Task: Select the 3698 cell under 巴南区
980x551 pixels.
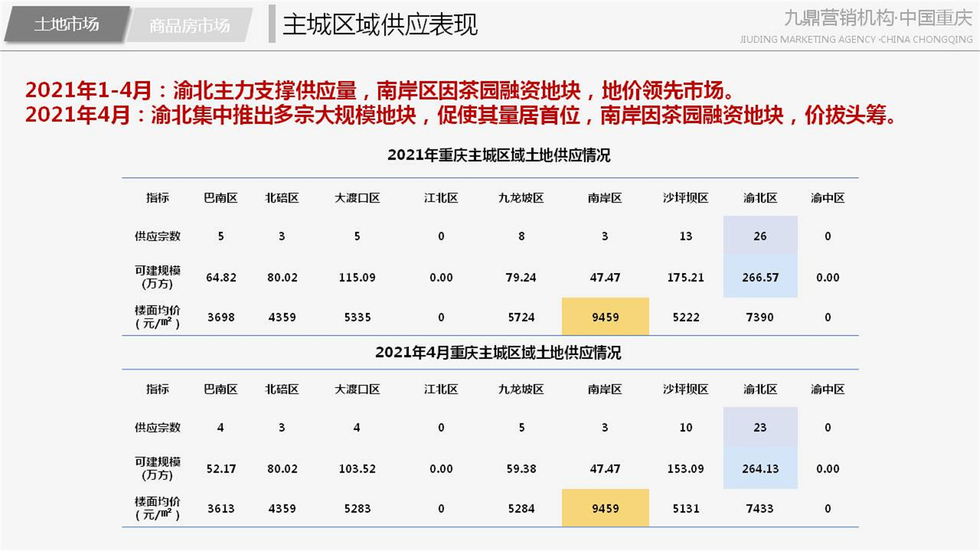Action: point(221,317)
